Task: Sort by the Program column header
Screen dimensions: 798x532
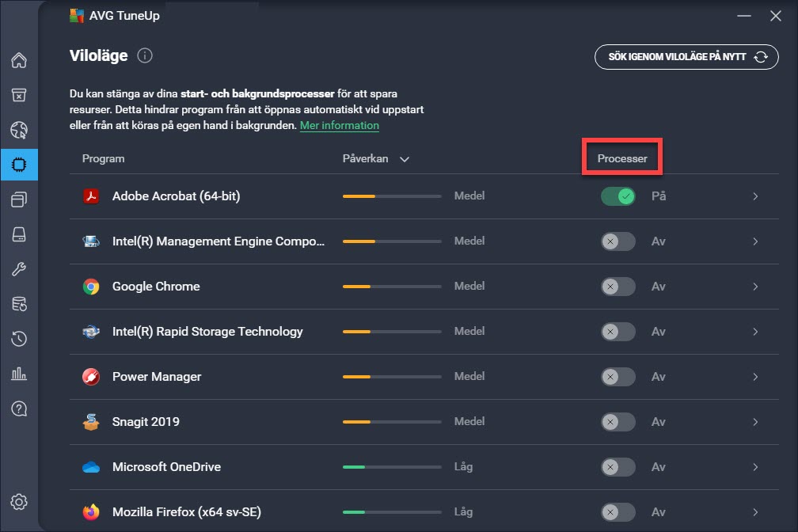Action: (x=103, y=159)
